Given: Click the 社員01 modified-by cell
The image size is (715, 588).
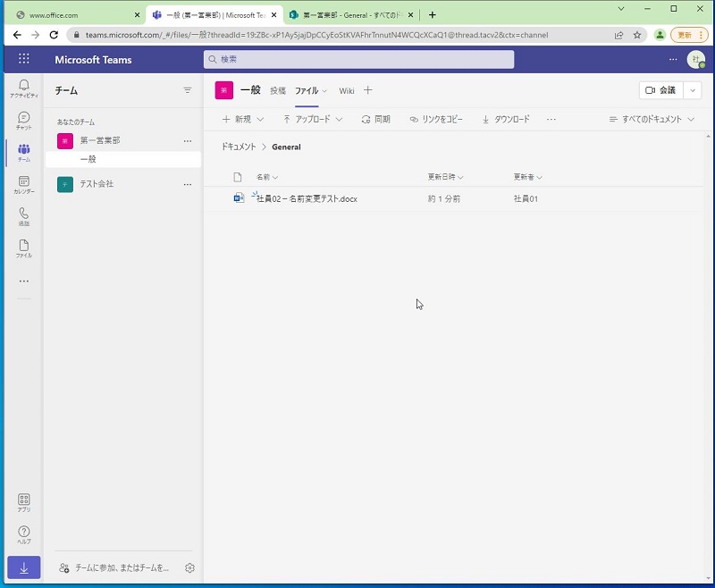Looking at the screenshot, I should point(526,198).
